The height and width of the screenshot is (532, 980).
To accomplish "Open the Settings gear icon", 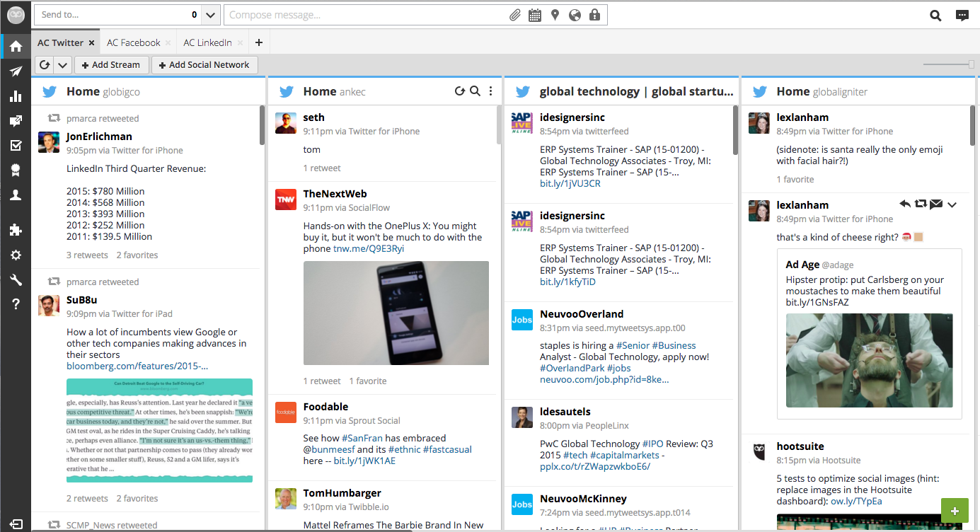I will pyautogui.click(x=16, y=255).
